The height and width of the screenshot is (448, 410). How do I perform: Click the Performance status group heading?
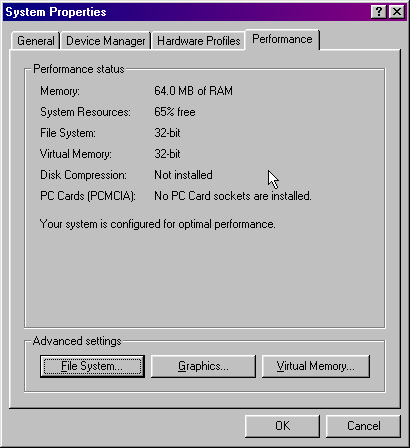tap(79, 69)
